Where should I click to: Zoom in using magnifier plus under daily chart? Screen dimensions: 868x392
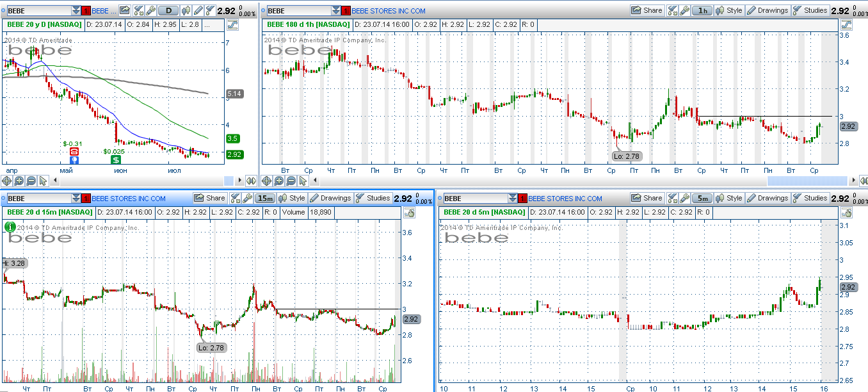tap(19, 181)
